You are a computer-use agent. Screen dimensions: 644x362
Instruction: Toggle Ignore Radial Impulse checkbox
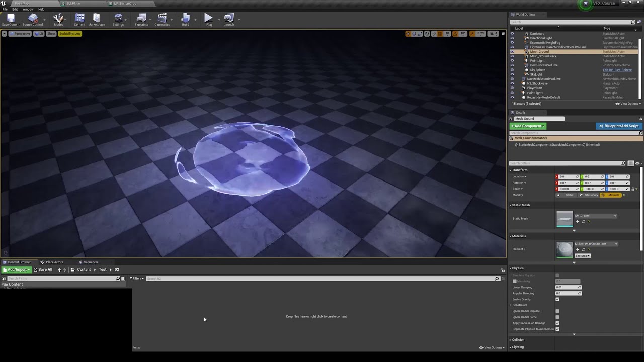[557, 311]
